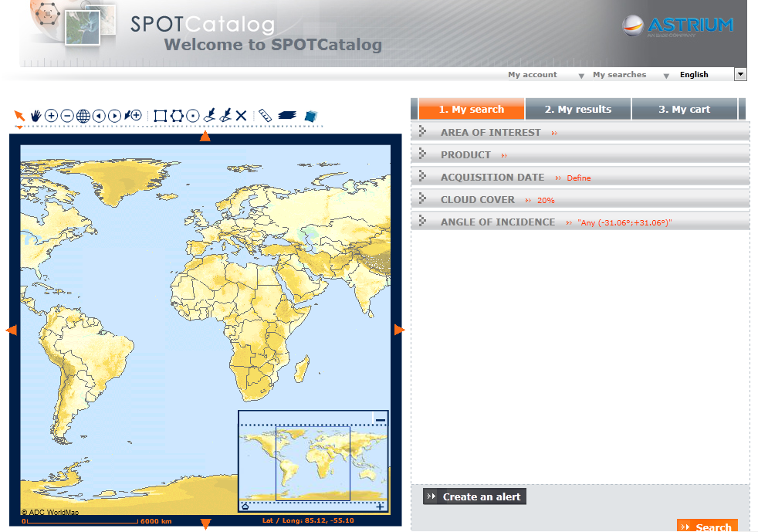The width and height of the screenshot is (758, 532).
Task: Click the orange Search button
Action: pos(707,526)
